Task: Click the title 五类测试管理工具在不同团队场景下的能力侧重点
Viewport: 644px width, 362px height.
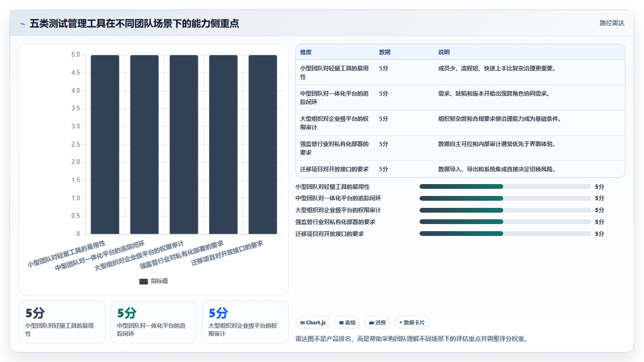Action: (135, 23)
